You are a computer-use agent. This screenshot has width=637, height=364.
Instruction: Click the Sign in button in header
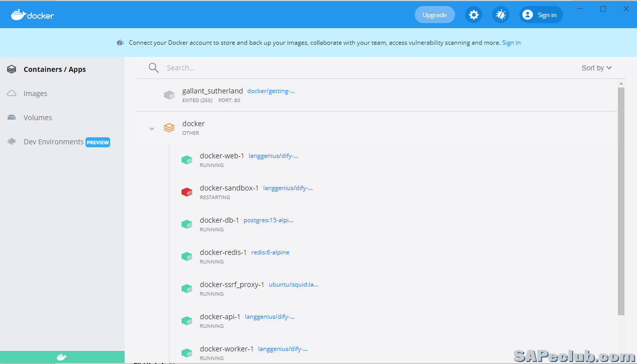tap(541, 15)
